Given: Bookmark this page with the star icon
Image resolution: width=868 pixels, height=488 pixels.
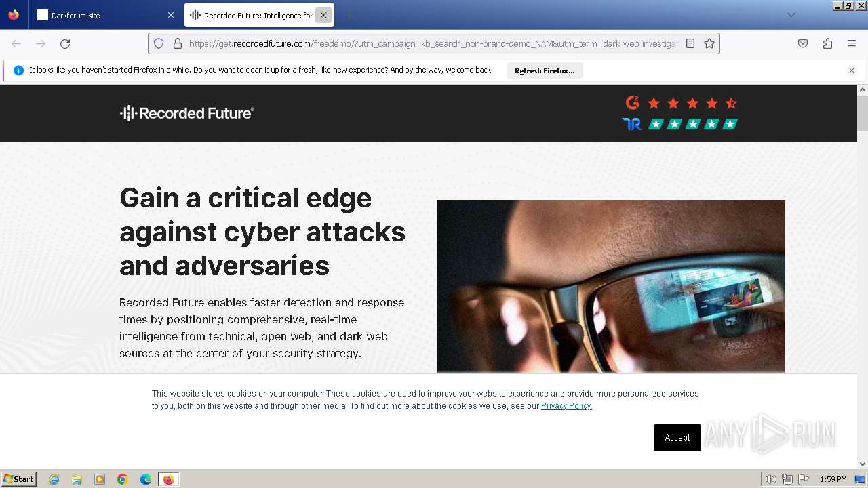Looking at the screenshot, I should click(x=709, y=43).
